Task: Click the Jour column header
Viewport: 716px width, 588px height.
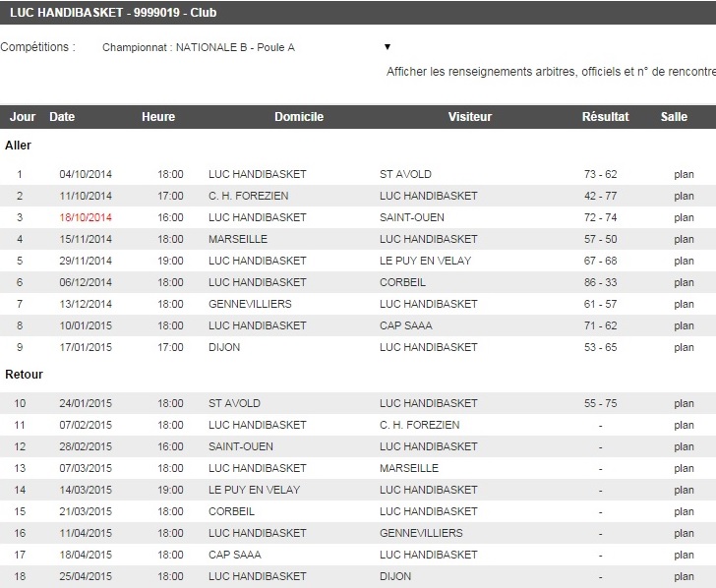Action: point(23,117)
